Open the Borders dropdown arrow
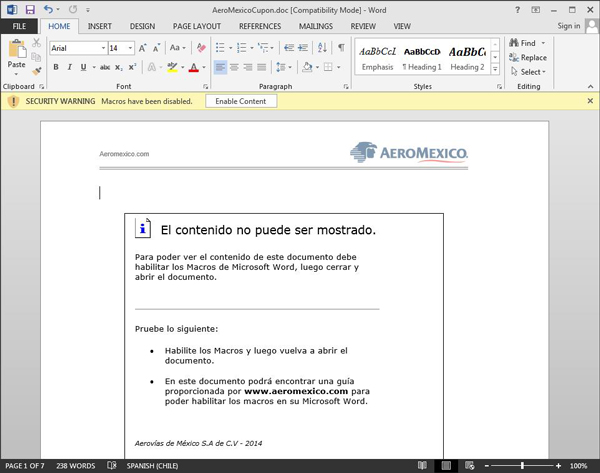 339,67
